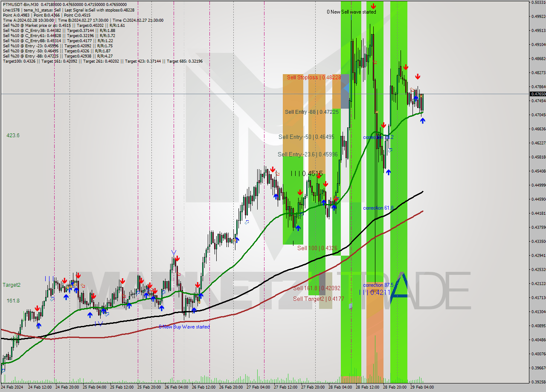Select the 0.4335 price axis label

(x=538, y=241)
